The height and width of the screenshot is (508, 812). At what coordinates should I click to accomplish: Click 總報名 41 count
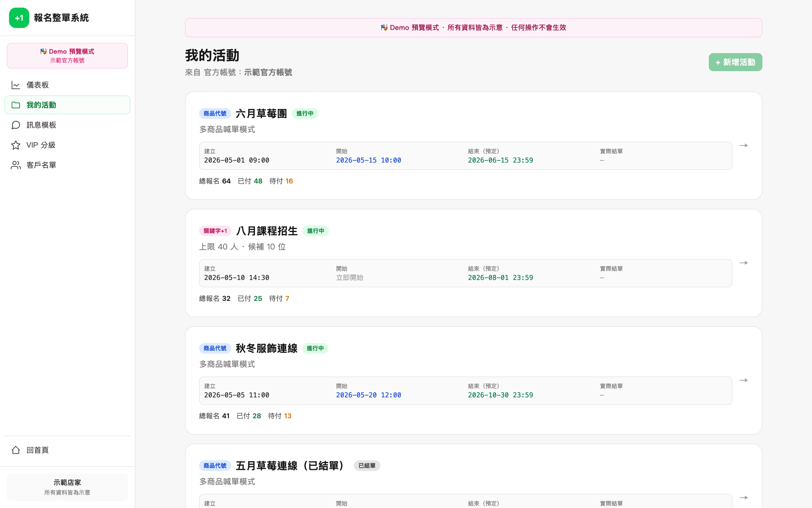click(214, 416)
